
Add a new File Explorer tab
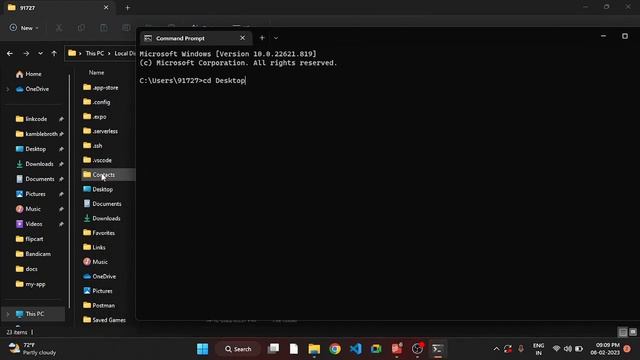click(x=128, y=8)
